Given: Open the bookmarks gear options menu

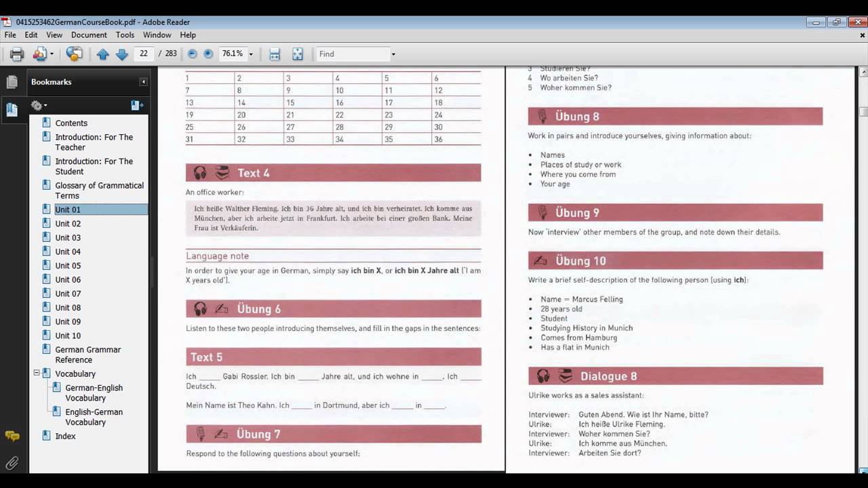Looking at the screenshot, I should click(39, 105).
